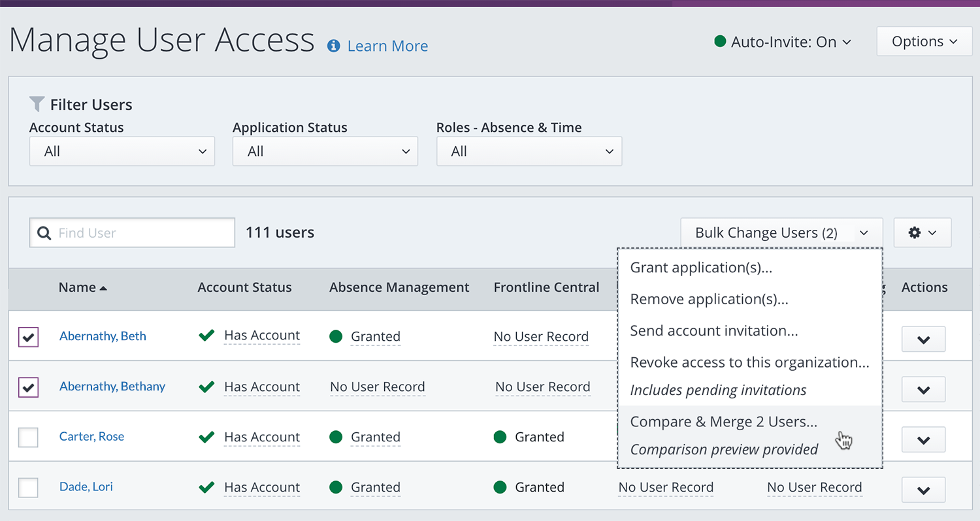Select Send account invitation menu item
Image resolution: width=980 pixels, height=521 pixels.
(713, 331)
